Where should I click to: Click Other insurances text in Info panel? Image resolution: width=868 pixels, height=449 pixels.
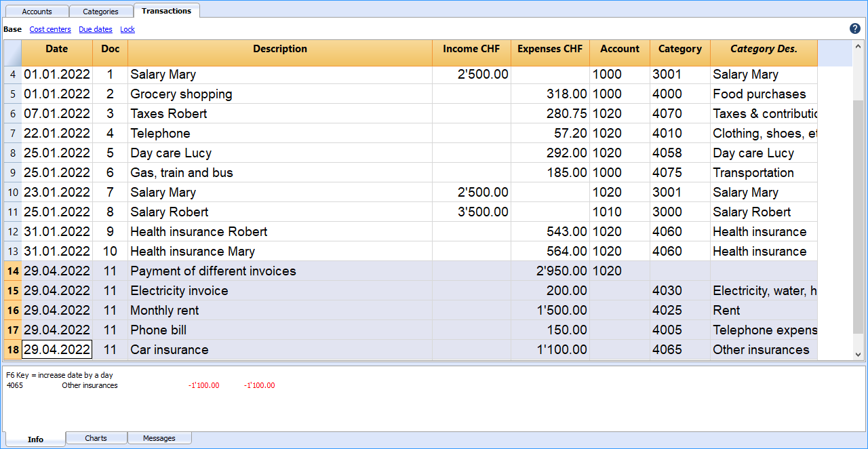[90, 385]
